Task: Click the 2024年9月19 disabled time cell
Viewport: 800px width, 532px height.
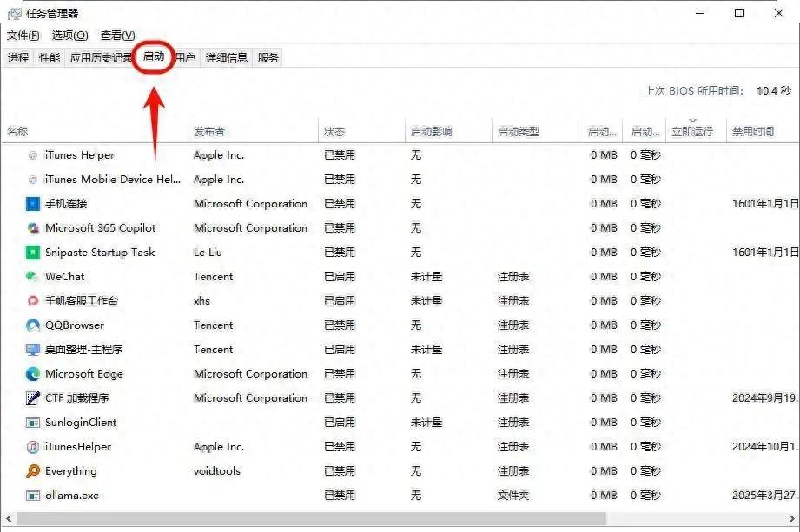Action: [x=765, y=398]
